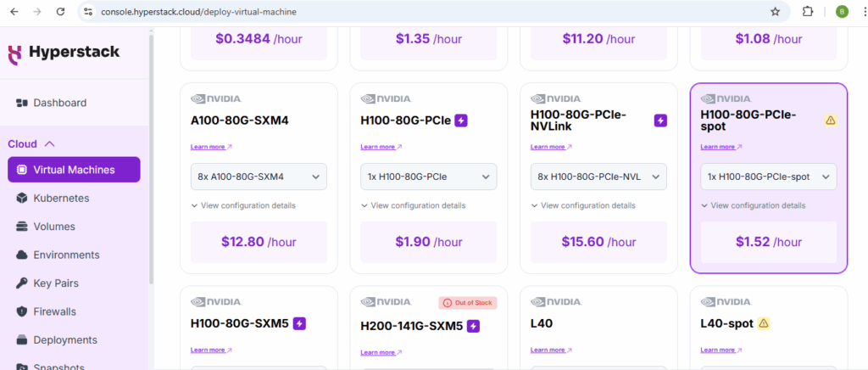Go to Deployments in the sidebar
This screenshot has width=868, height=370.
(65, 340)
